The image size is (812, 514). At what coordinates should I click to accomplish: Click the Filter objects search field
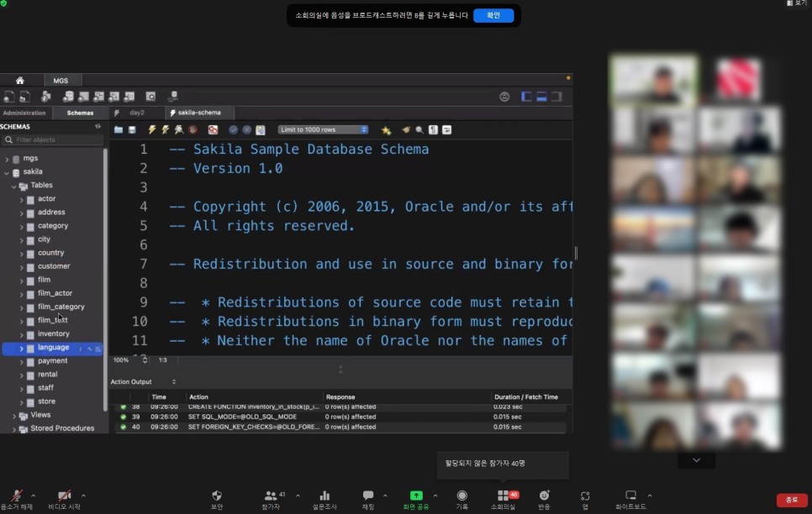click(55, 140)
